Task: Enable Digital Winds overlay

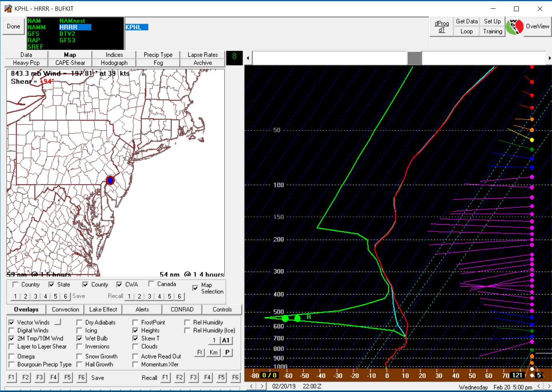Action: pyautogui.click(x=11, y=330)
